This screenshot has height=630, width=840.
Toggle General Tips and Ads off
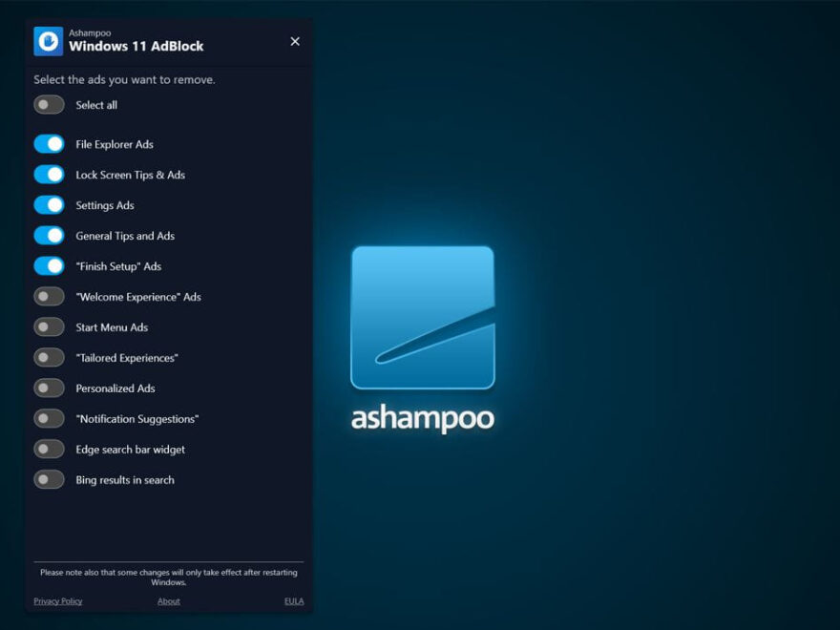tap(49, 236)
